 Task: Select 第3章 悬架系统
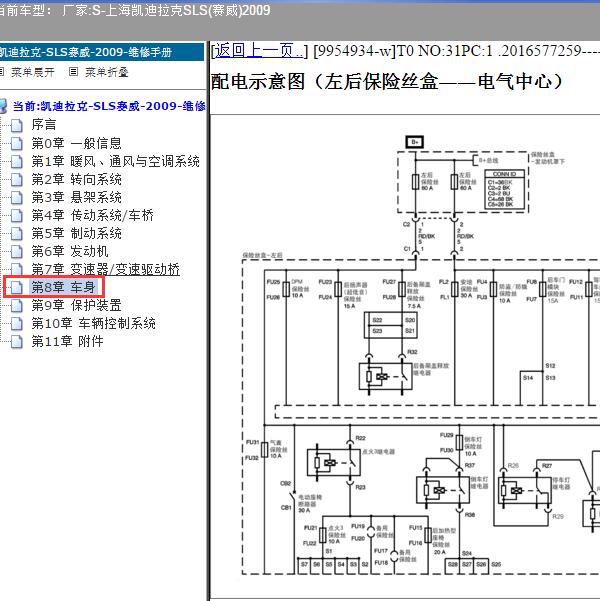76,197
